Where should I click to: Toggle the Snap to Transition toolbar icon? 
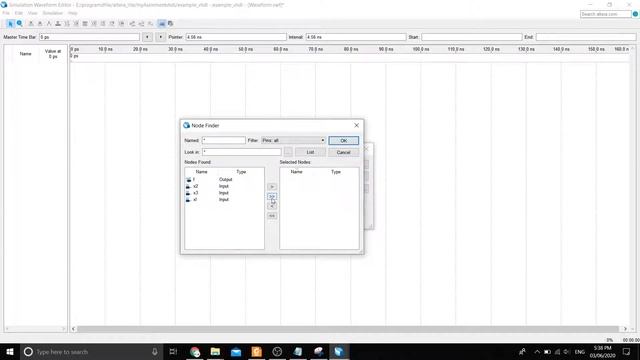pyautogui.click(x=171, y=24)
